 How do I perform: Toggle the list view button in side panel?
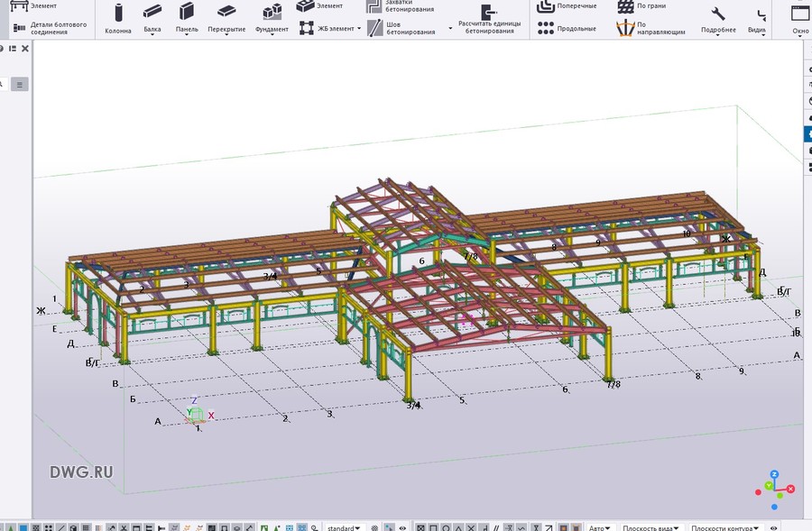(x=20, y=84)
